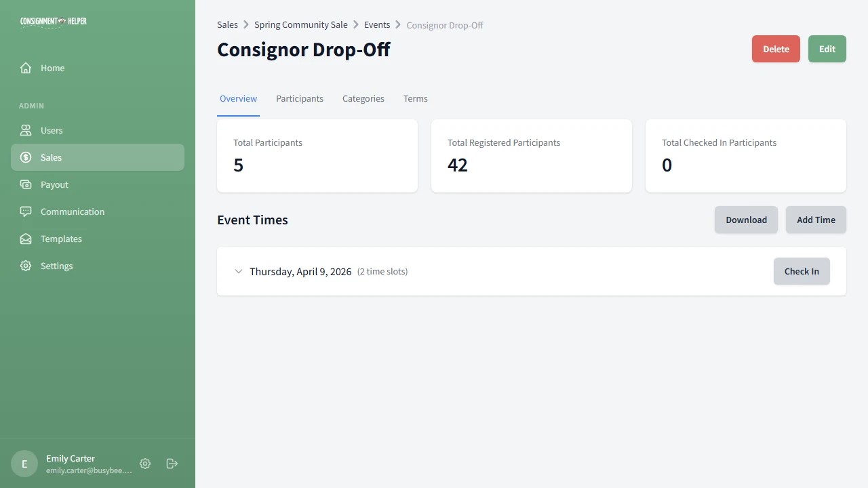
Task: Click the Consignment Helper logo
Action: pyautogui.click(x=53, y=21)
